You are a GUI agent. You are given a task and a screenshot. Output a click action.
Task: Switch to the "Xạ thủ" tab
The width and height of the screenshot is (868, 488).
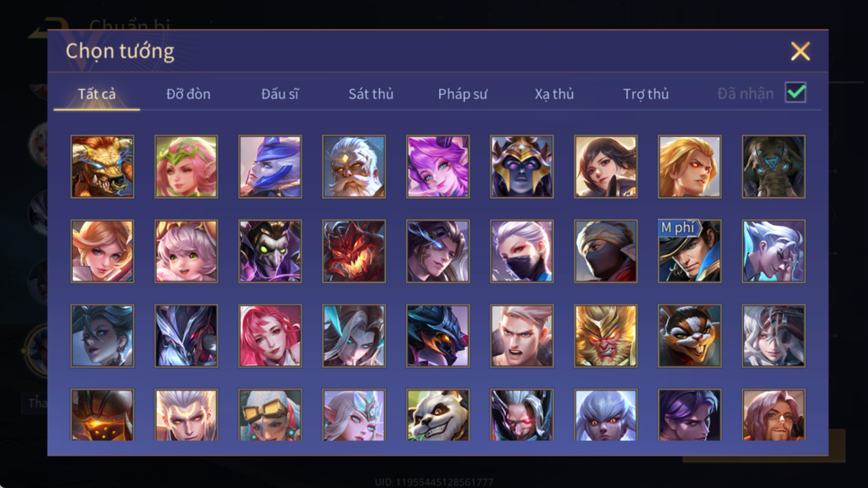coord(554,94)
